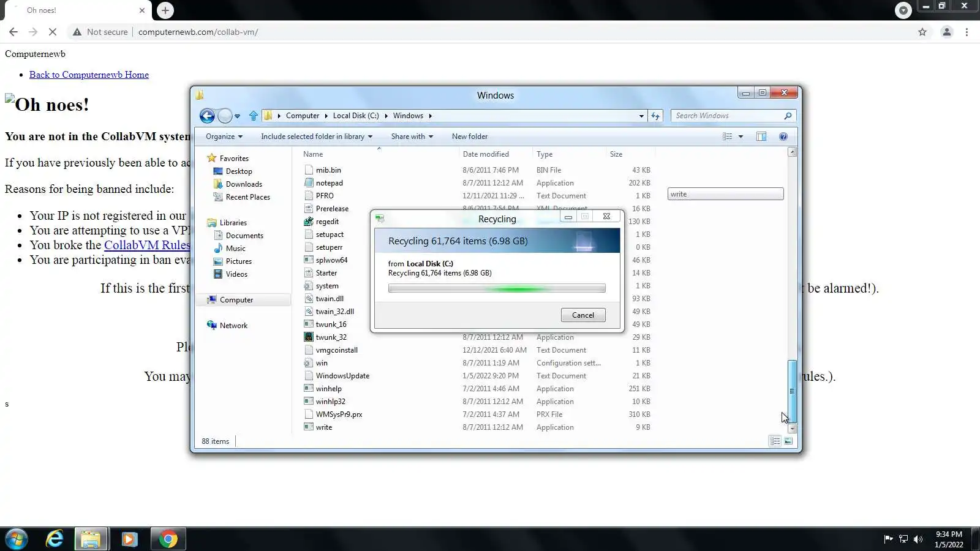The image size is (980, 551).
Task: Launch Internet Explorer from the taskbar
Action: point(55,539)
